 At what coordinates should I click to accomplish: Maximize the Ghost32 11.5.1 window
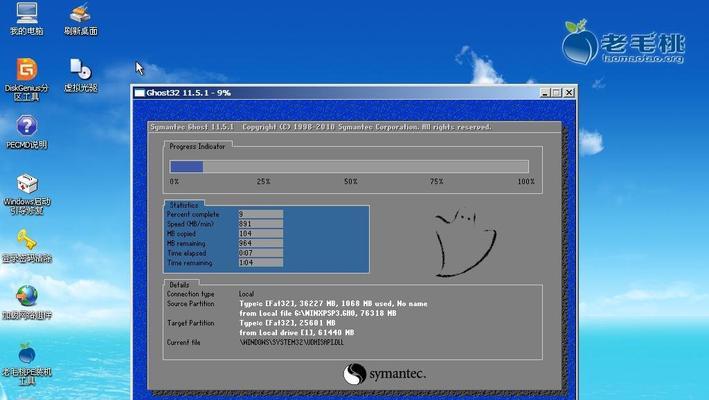(x=556, y=93)
